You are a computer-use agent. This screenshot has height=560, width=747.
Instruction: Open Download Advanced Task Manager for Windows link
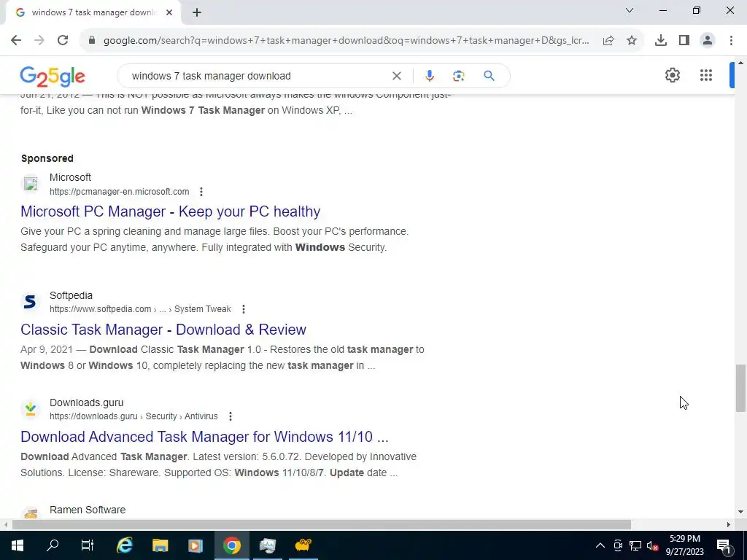(204, 437)
